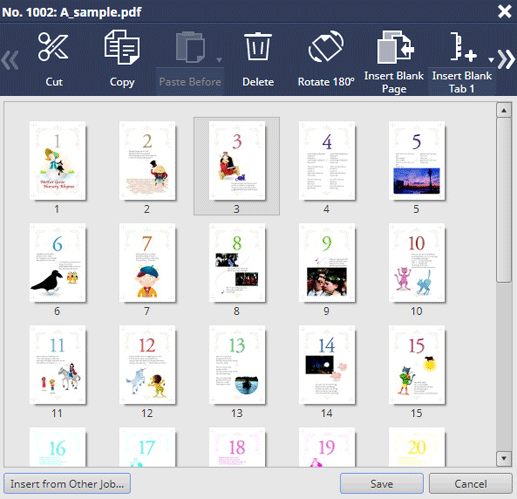Expand the Insert Blank Tab dropdown arrow
The image size is (517, 499).
(491, 60)
